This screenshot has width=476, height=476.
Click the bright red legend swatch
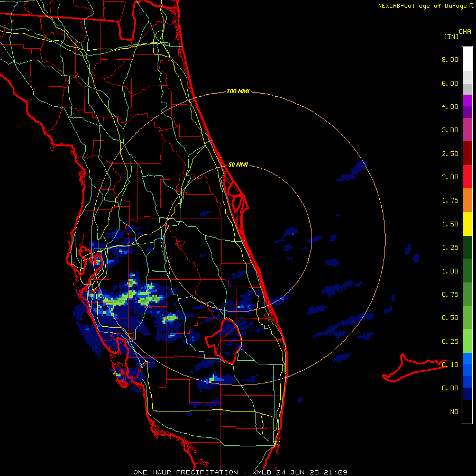pos(467,177)
